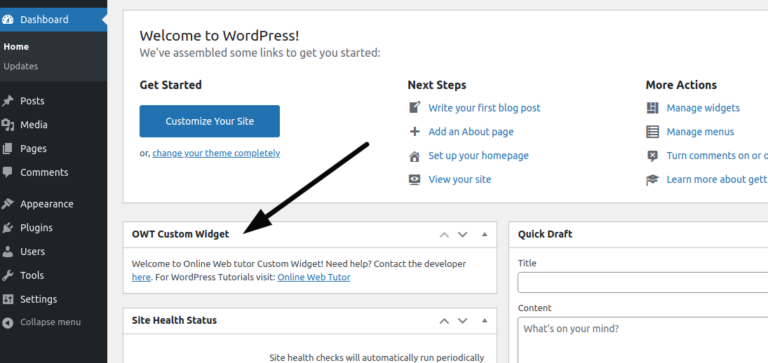Image resolution: width=768 pixels, height=363 pixels.
Task: Click the Comments bubble icon
Action: coord(7,172)
